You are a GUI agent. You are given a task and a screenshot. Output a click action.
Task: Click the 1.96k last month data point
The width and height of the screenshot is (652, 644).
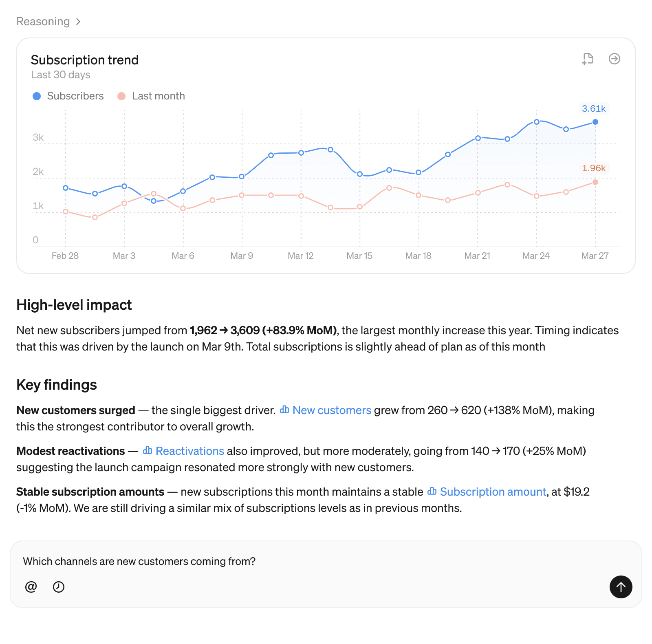pyautogui.click(x=595, y=182)
